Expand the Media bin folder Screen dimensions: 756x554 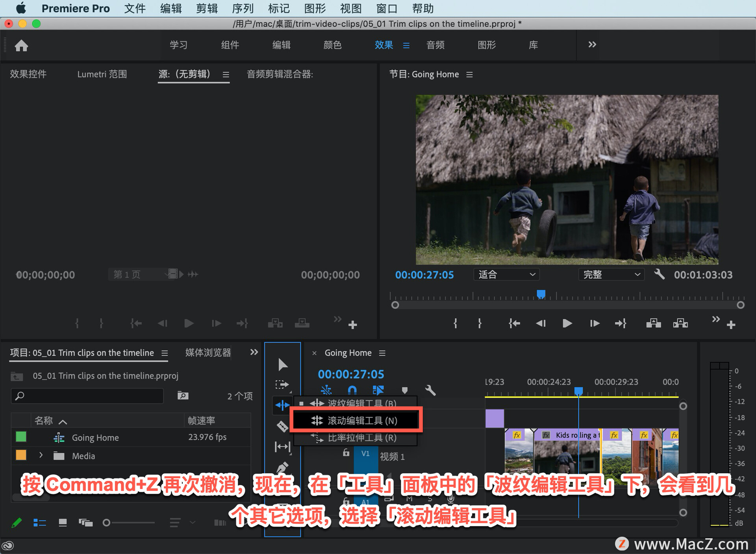[41, 455]
